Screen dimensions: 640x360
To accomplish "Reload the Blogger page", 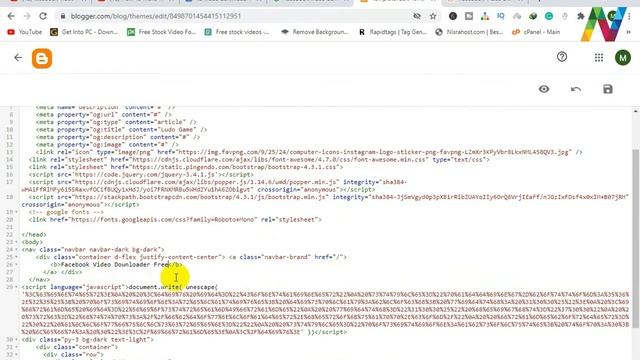I will [x=43, y=16].
